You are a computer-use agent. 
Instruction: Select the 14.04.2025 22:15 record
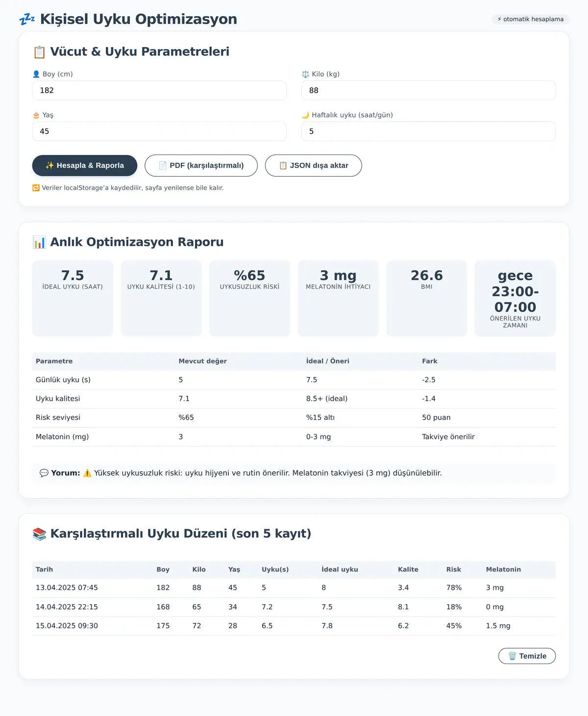coord(294,607)
